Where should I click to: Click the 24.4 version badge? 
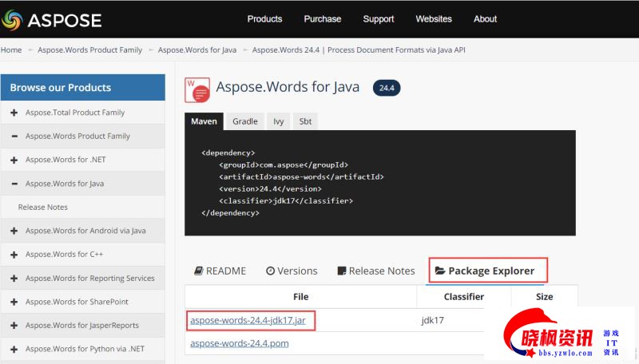pyautogui.click(x=387, y=88)
